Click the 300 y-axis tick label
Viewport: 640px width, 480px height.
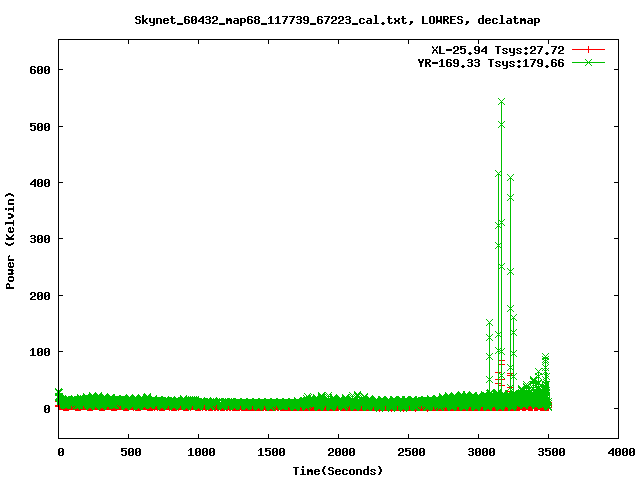40,239
